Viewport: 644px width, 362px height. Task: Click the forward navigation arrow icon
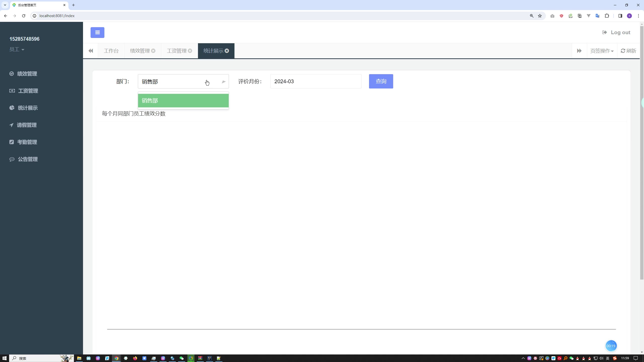579,50
